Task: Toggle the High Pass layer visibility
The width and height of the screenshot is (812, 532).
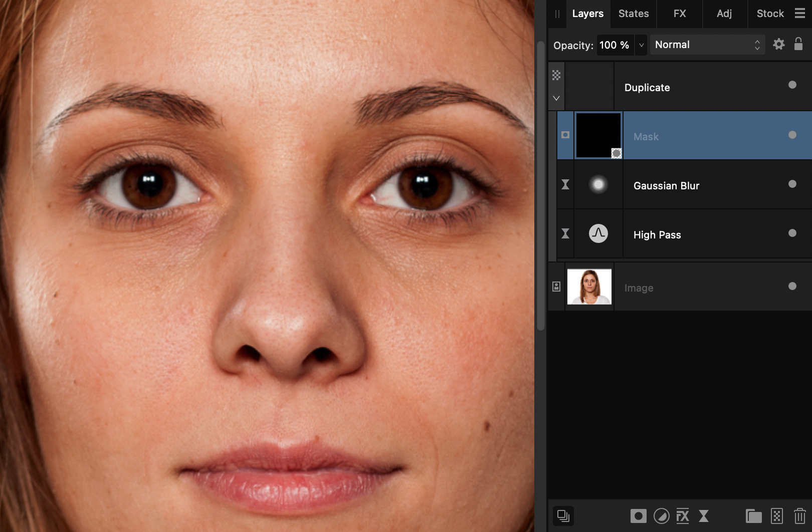Action: [792, 233]
